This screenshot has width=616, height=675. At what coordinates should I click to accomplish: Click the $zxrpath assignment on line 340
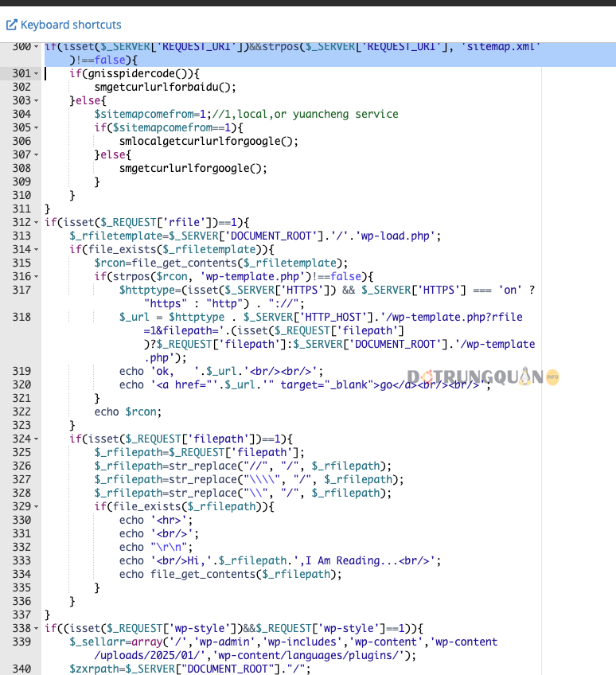(x=190, y=669)
